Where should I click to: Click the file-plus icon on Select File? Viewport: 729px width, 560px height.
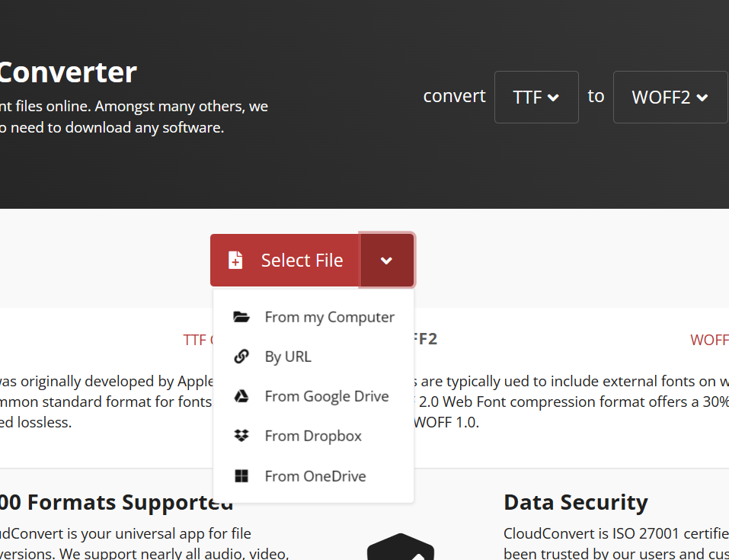pos(236,260)
